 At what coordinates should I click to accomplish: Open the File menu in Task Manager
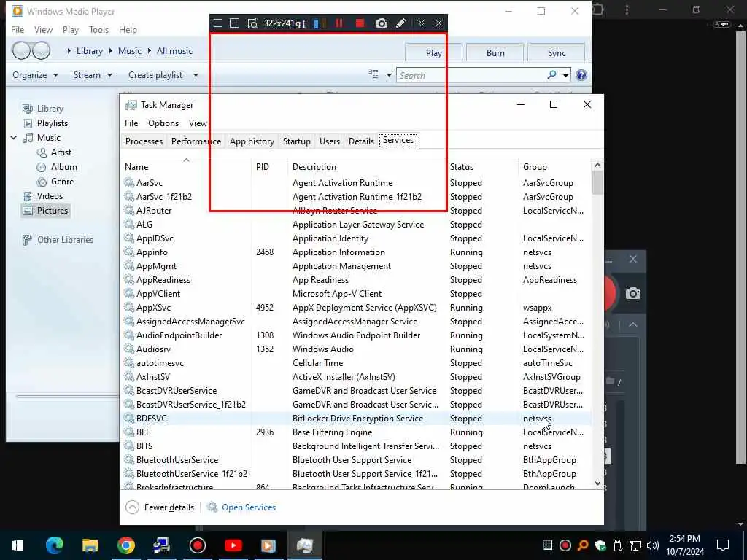(x=131, y=122)
